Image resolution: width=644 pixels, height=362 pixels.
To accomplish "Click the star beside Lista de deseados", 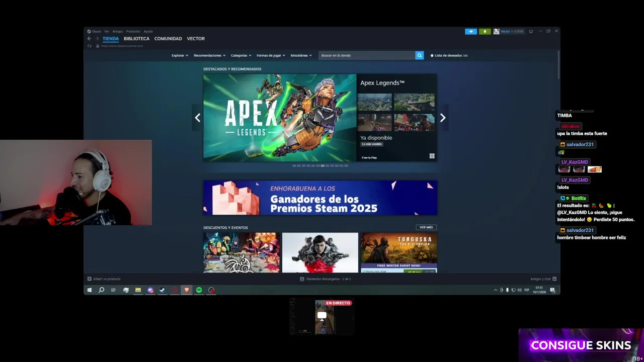I will pos(432,55).
